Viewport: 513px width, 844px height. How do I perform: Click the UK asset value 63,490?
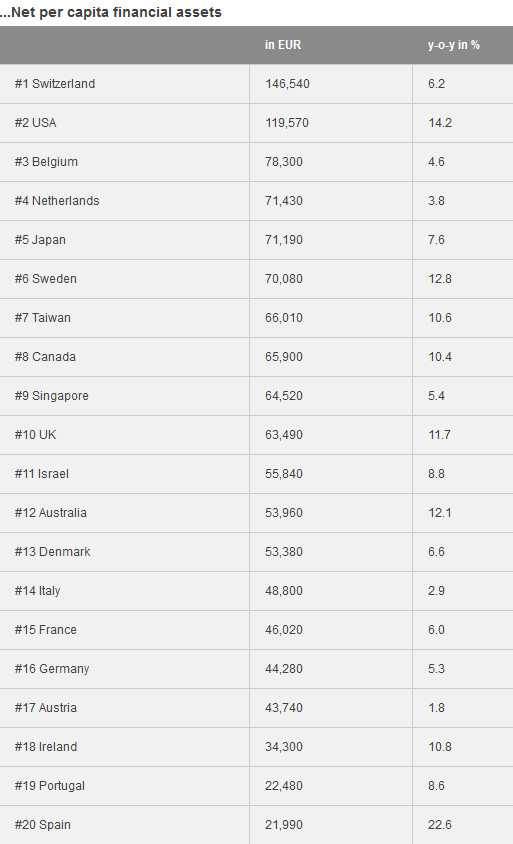point(284,435)
